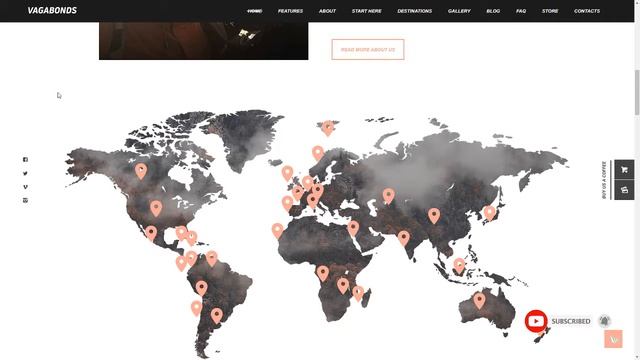This screenshot has height=360, width=640.
Task: Click the notification bell beside Subscribed
Action: click(x=604, y=321)
